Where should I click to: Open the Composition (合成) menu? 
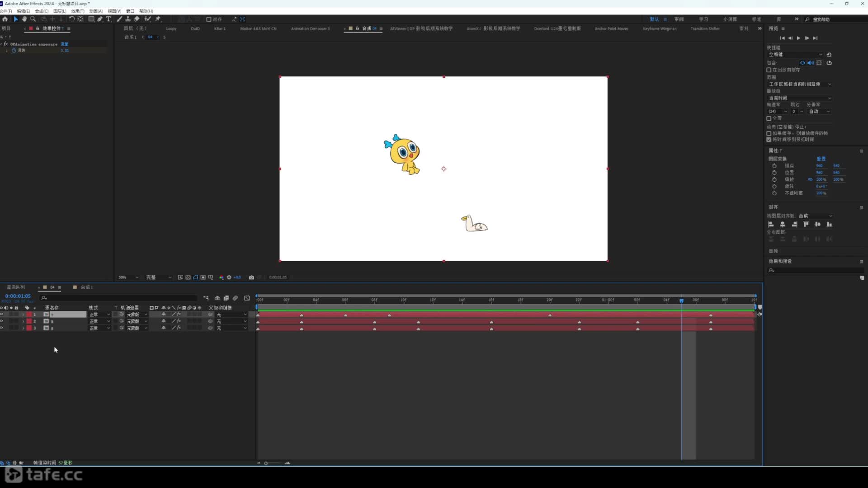tap(42, 11)
